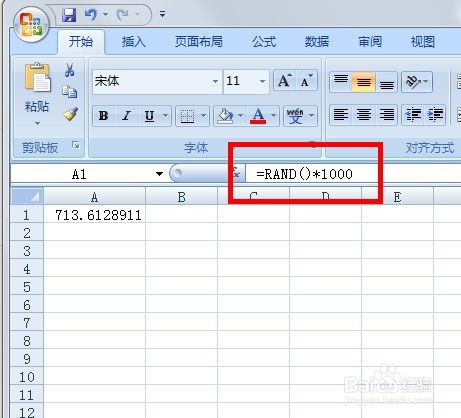Apply cell borders
The image size is (461, 418).
(187, 116)
